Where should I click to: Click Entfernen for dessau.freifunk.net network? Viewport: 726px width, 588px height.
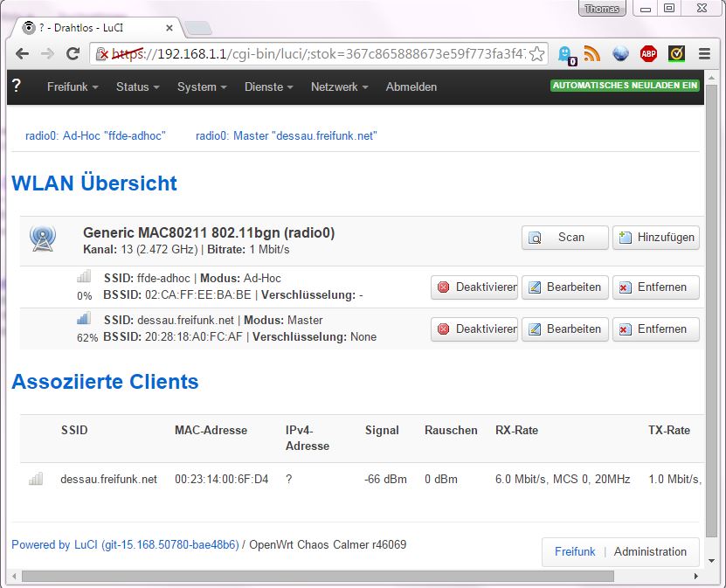tap(655, 329)
